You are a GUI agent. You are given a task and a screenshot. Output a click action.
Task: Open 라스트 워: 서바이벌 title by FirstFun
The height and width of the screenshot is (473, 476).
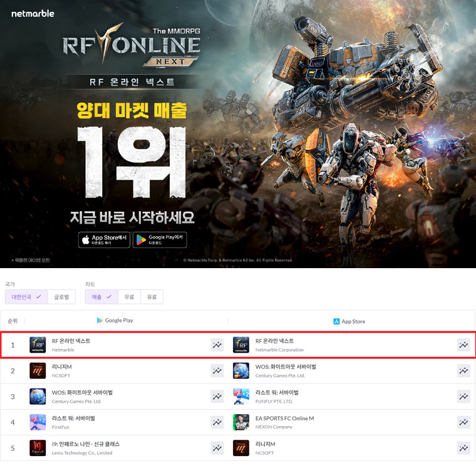click(x=73, y=418)
